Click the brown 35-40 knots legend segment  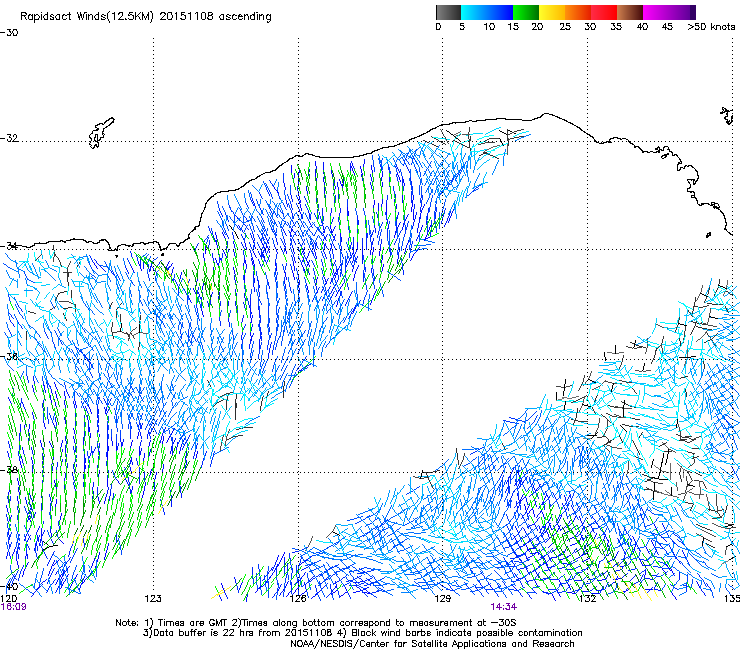(630, 12)
